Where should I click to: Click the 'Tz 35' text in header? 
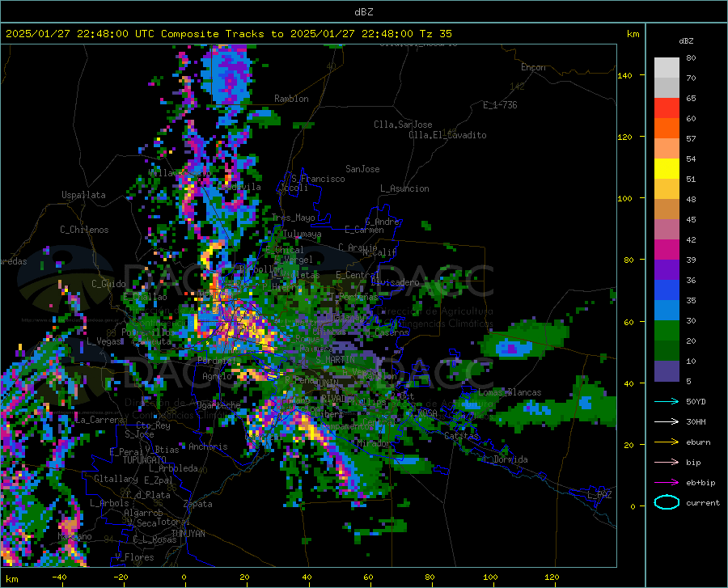pos(436,34)
